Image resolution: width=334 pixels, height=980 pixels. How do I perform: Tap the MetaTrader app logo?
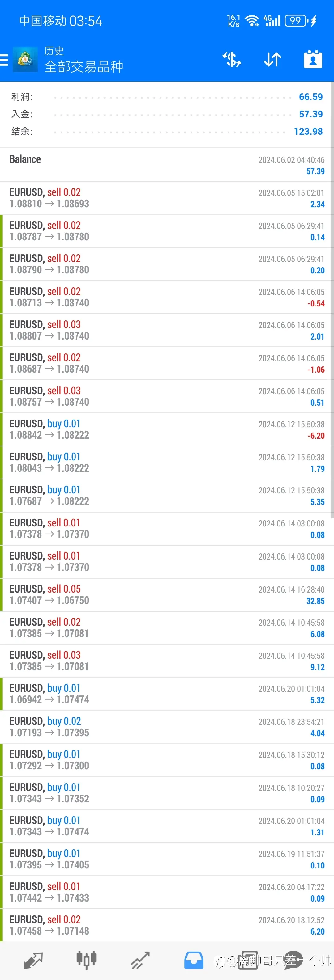[25, 59]
